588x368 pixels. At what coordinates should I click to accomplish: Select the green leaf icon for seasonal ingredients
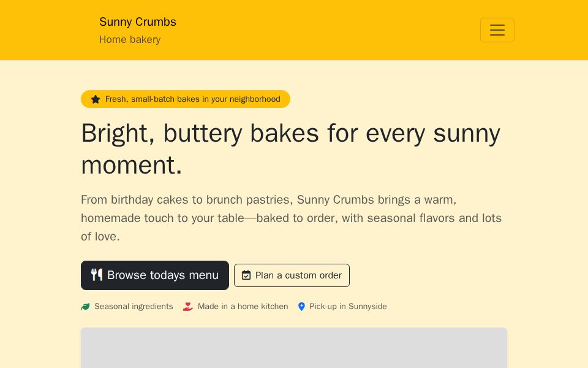click(x=85, y=307)
